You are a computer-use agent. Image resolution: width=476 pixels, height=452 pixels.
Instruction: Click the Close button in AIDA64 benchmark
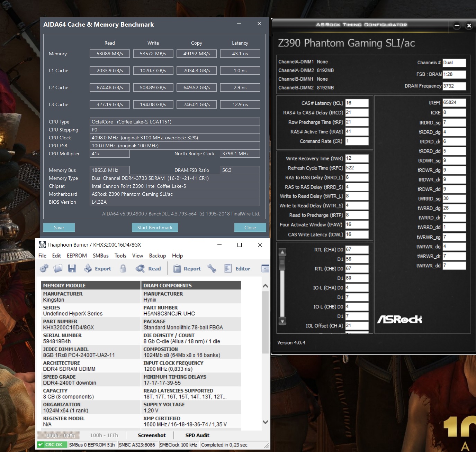tap(250, 228)
